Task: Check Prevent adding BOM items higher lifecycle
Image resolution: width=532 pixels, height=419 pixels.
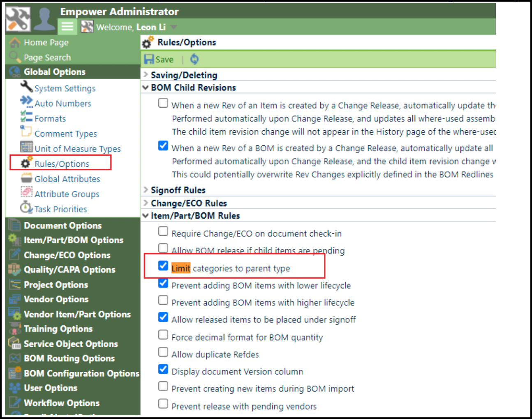Action: (x=163, y=300)
